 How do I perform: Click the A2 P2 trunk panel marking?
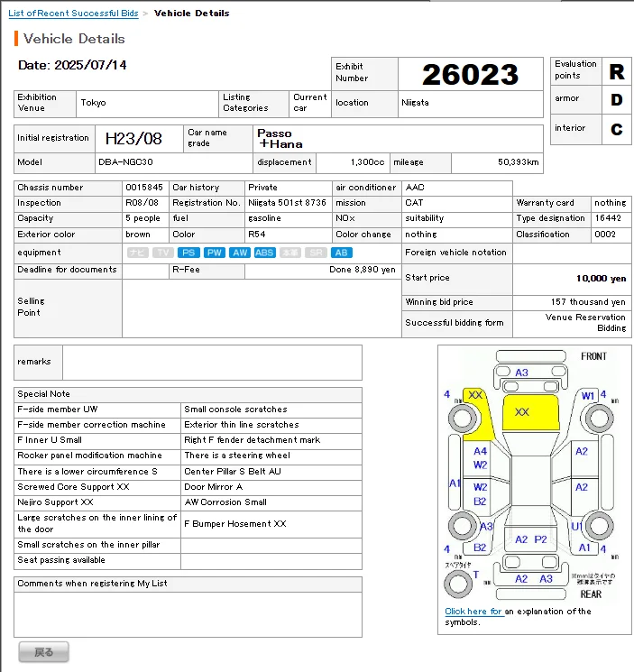pos(530,539)
